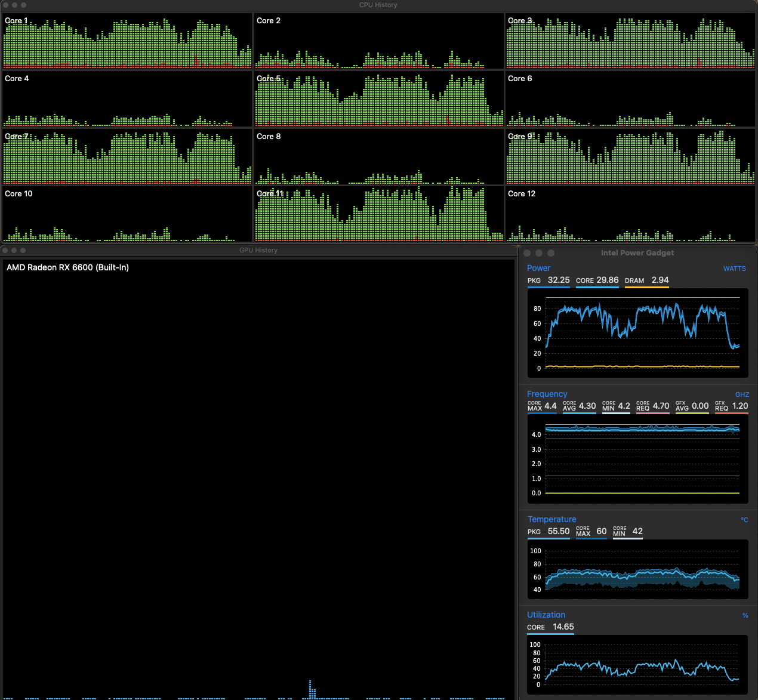
Task: Minimize the GPU History window
Action: click(x=14, y=250)
